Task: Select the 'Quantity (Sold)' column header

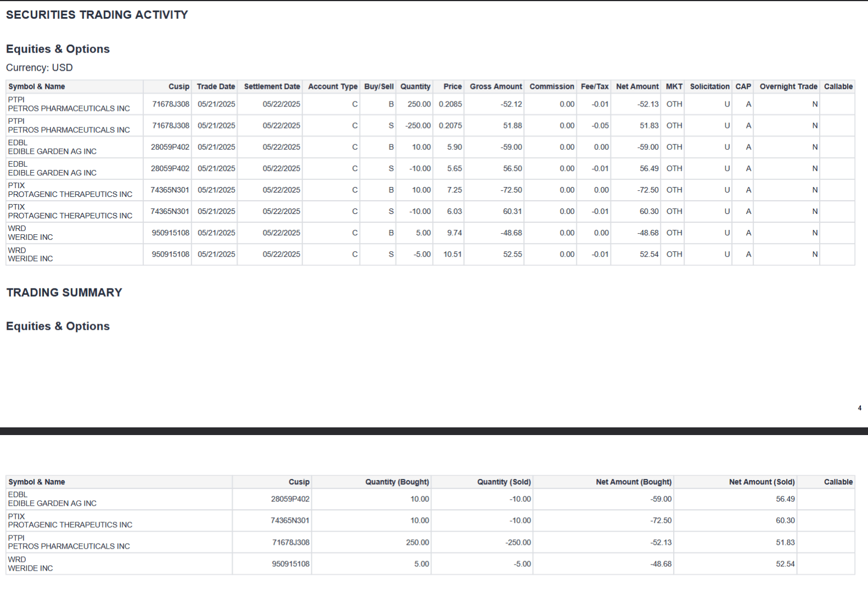Action: point(504,482)
